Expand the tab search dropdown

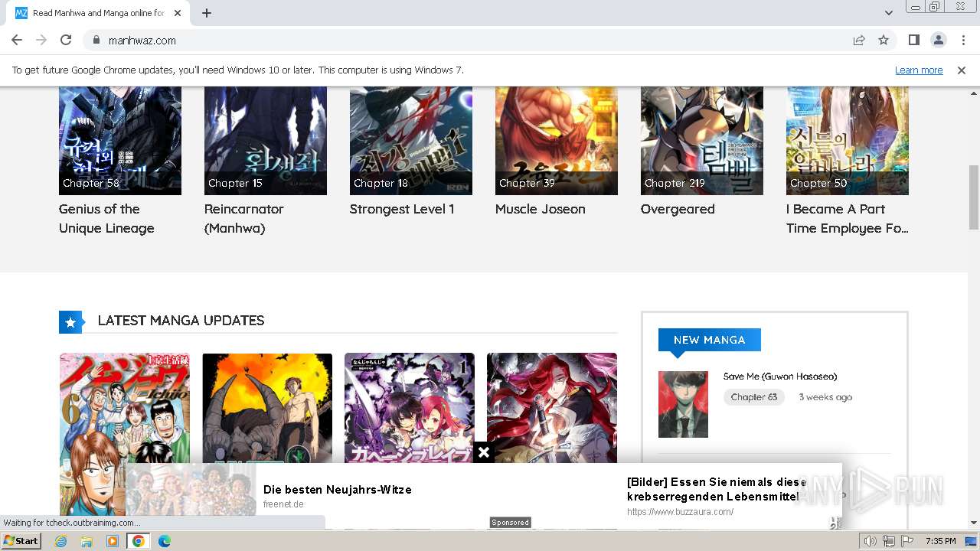click(x=888, y=13)
